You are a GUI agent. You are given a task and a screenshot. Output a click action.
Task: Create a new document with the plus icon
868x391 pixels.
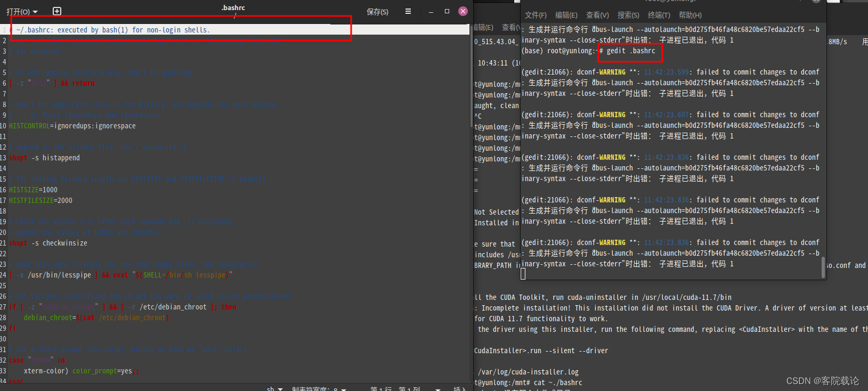pos(57,11)
